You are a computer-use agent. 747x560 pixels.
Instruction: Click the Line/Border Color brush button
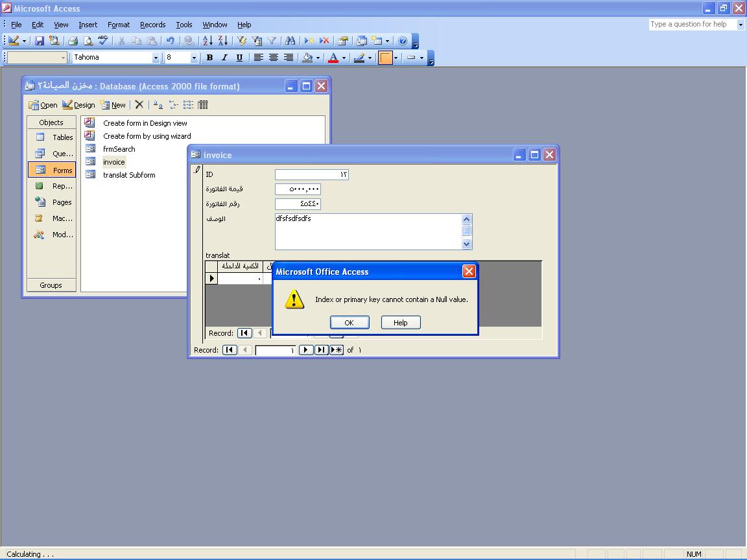tap(359, 58)
